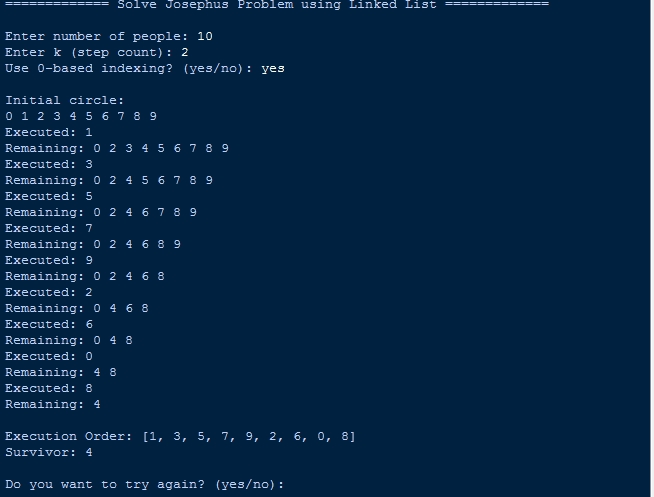Click the 'Executed: 3' line
Viewport: 654px width, 497px height.
[49, 164]
